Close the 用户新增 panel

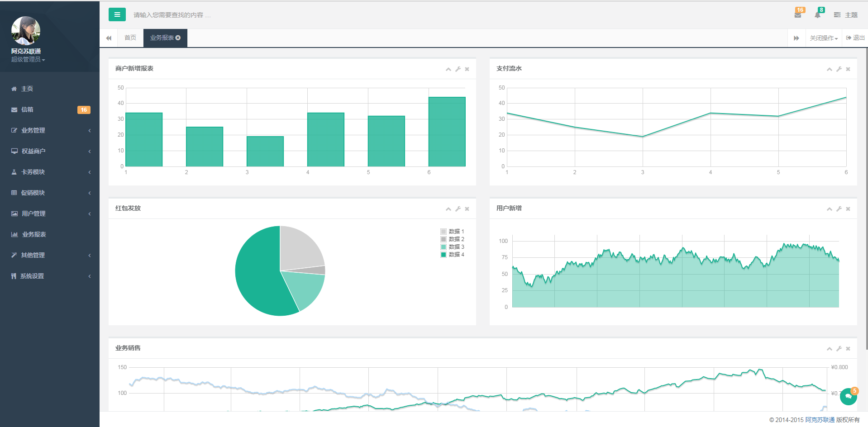click(x=848, y=209)
